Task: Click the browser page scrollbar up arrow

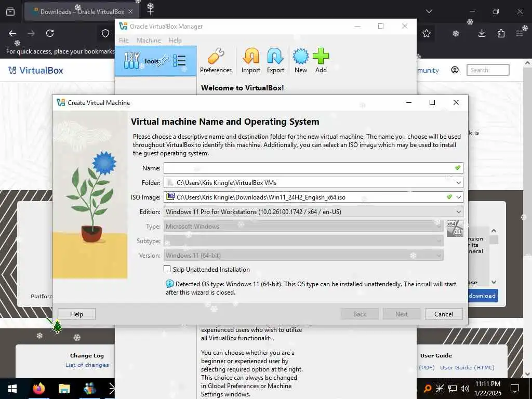Action: (528, 63)
